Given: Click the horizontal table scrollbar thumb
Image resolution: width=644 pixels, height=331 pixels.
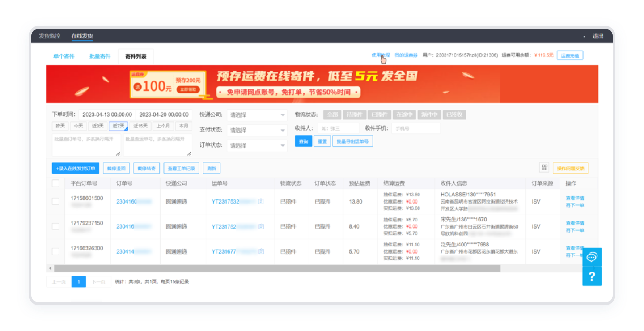Looking at the screenshot, I should click(x=277, y=268).
